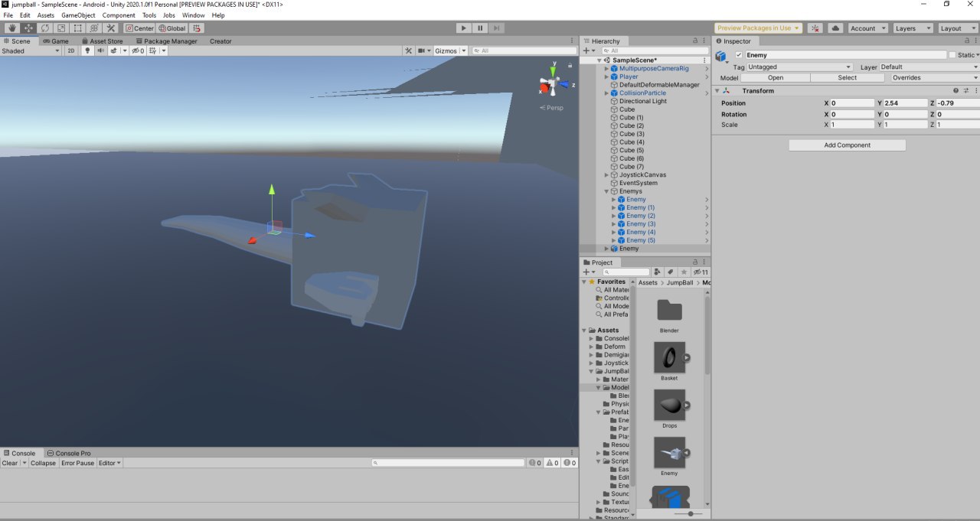Open the Overrides dropdown
This screenshot has height=521, width=980.
934,77
